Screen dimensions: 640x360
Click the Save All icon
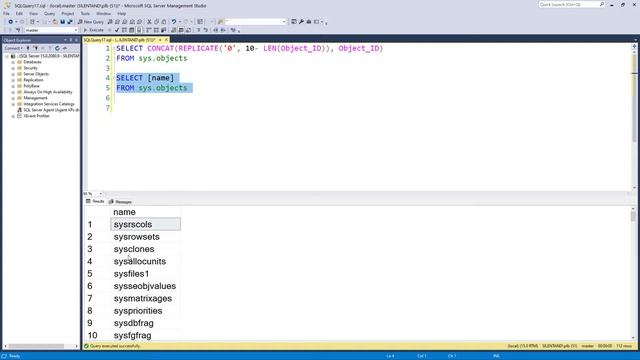[70, 22]
